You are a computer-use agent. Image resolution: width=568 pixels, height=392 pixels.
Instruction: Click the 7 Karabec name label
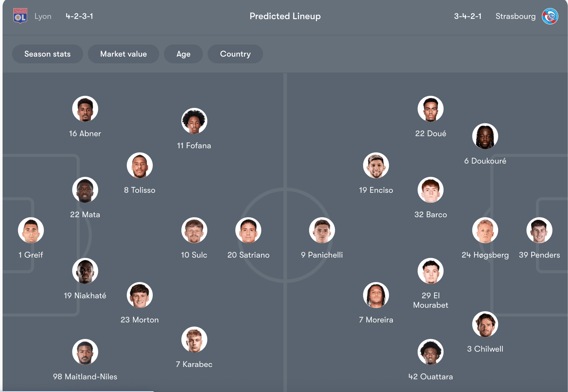[194, 364]
